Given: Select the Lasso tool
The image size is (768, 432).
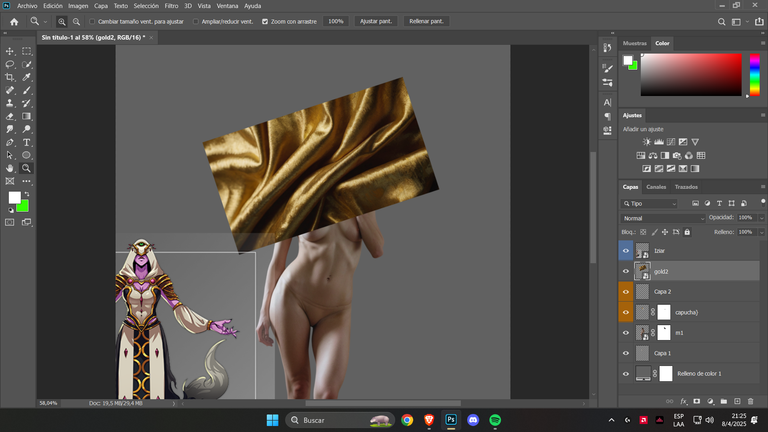Looking at the screenshot, I should pyautogui.click(x=10, y=64).
